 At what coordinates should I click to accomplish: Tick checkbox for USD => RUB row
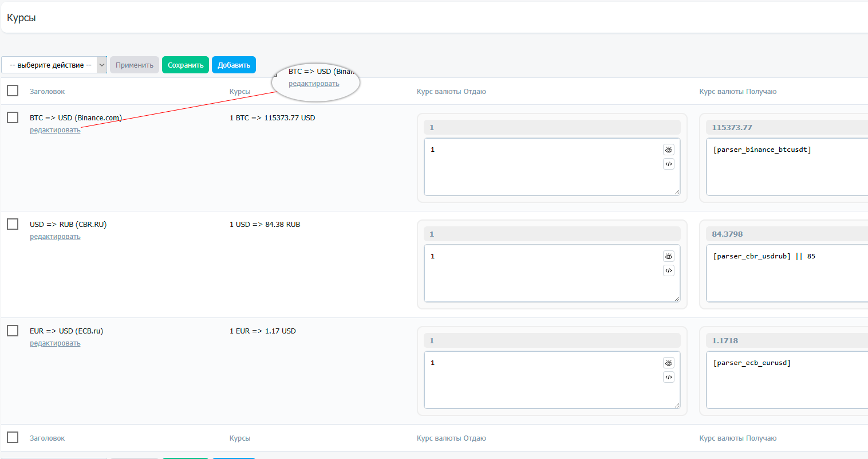click(x=13, y=224)
